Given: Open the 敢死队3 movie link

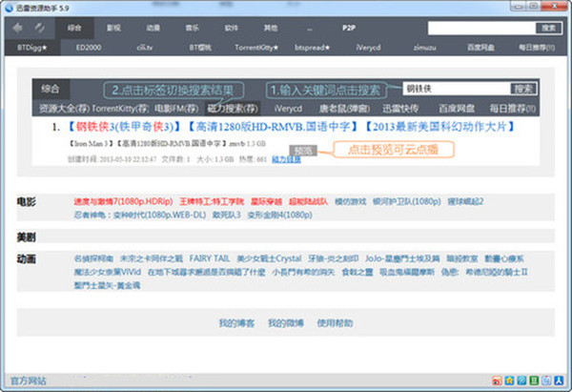Looking at the screenshot, I should (227, 215).
